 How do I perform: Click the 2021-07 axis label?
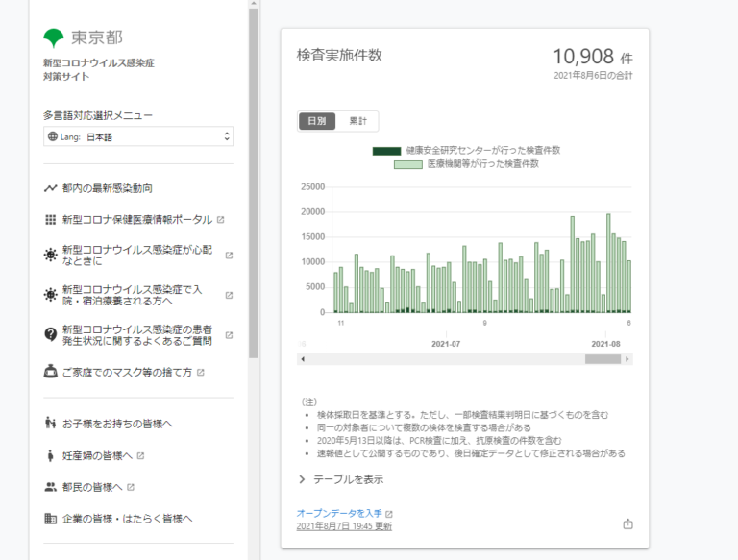click(446, 344)
